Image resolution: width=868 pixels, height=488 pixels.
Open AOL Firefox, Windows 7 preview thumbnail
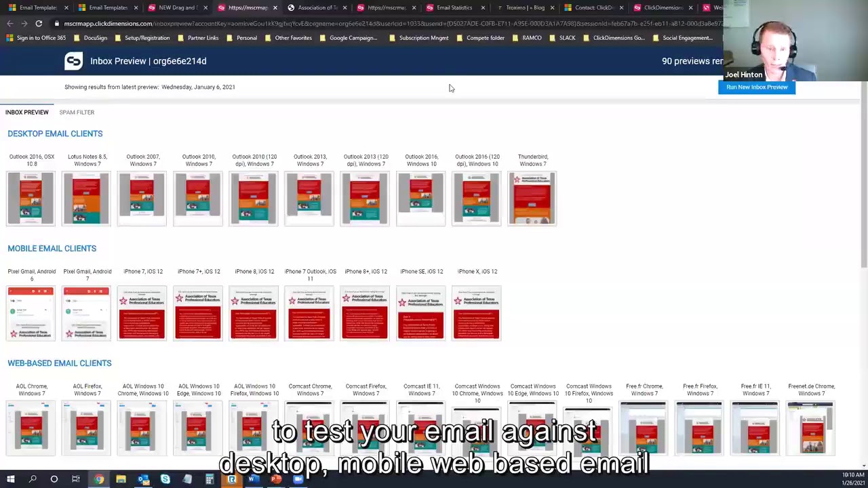[86, 427]
